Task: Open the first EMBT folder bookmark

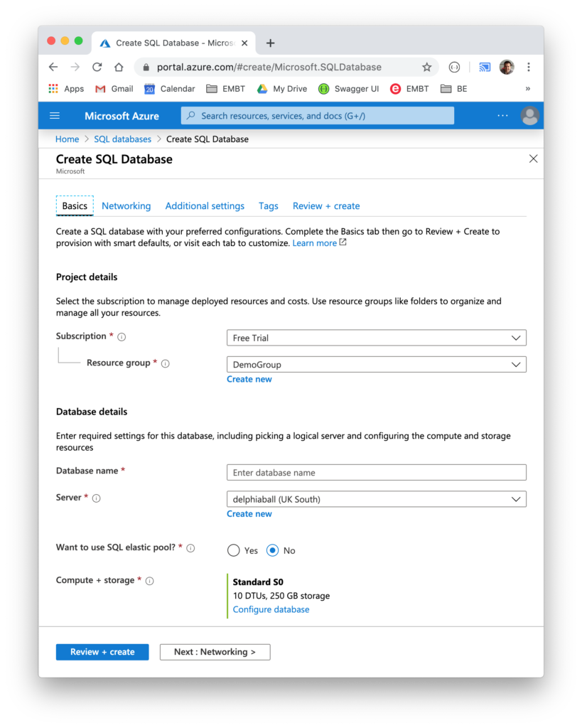Action: coord(225,89)
